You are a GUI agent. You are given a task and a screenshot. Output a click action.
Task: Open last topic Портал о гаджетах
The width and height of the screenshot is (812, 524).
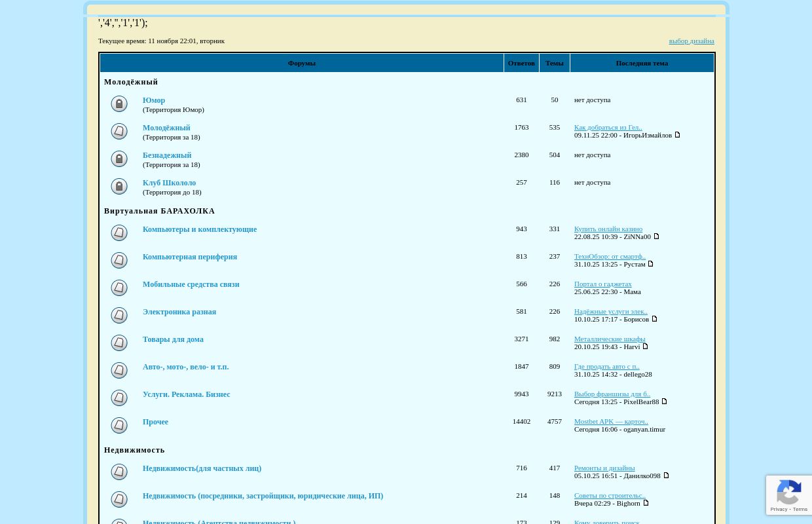point(602,284)
